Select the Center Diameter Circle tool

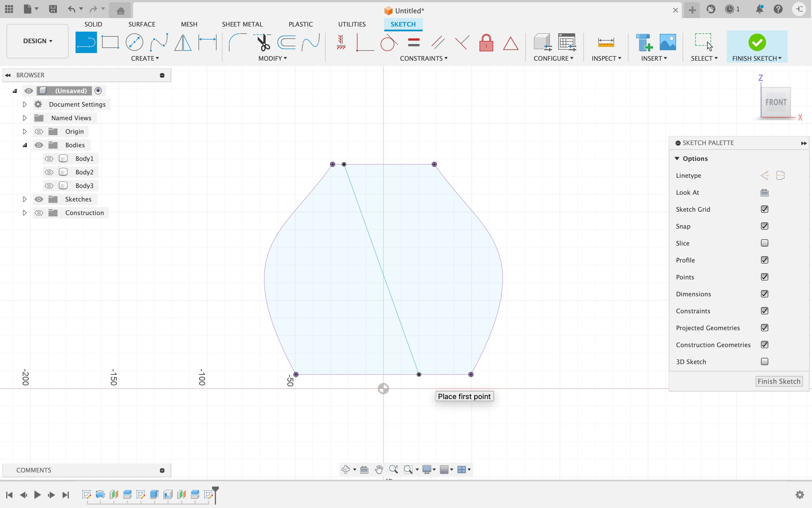tap(134, 42)
